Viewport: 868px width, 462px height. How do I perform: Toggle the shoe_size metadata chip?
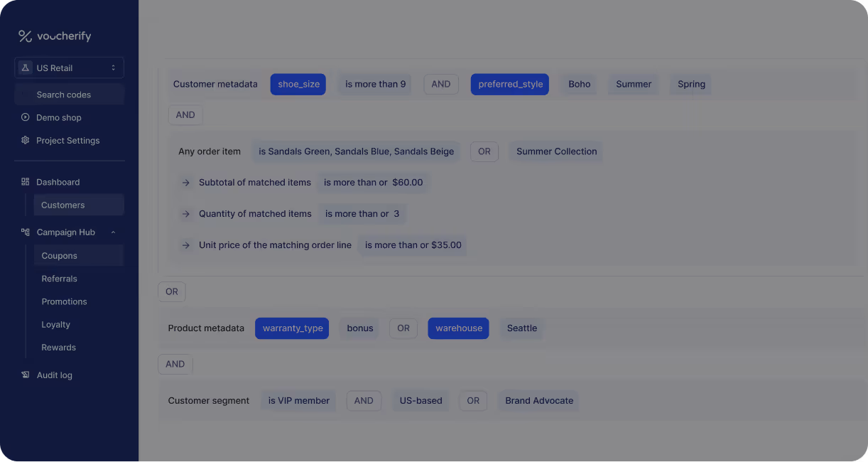[x=298, y=84]
